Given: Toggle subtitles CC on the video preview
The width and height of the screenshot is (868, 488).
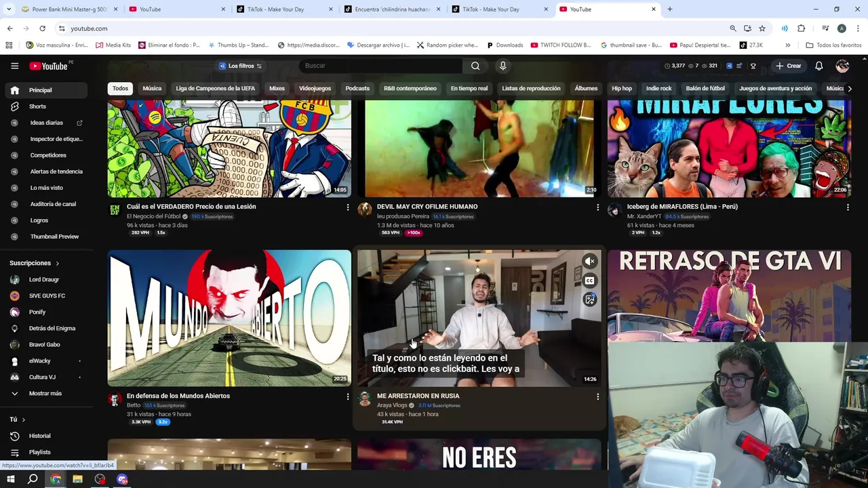Looking at the screenshot, I should pos(590,280).
